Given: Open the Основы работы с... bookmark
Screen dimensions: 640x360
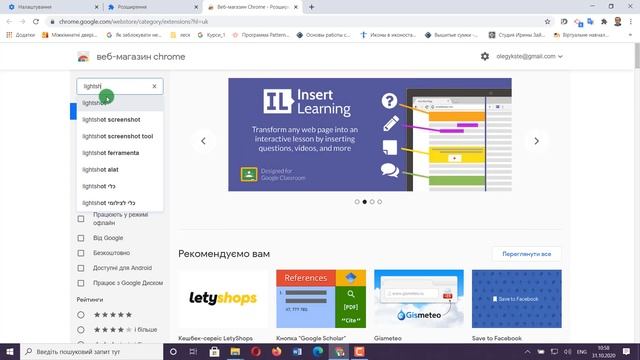Looking at the screenshot, I should 324,35.
